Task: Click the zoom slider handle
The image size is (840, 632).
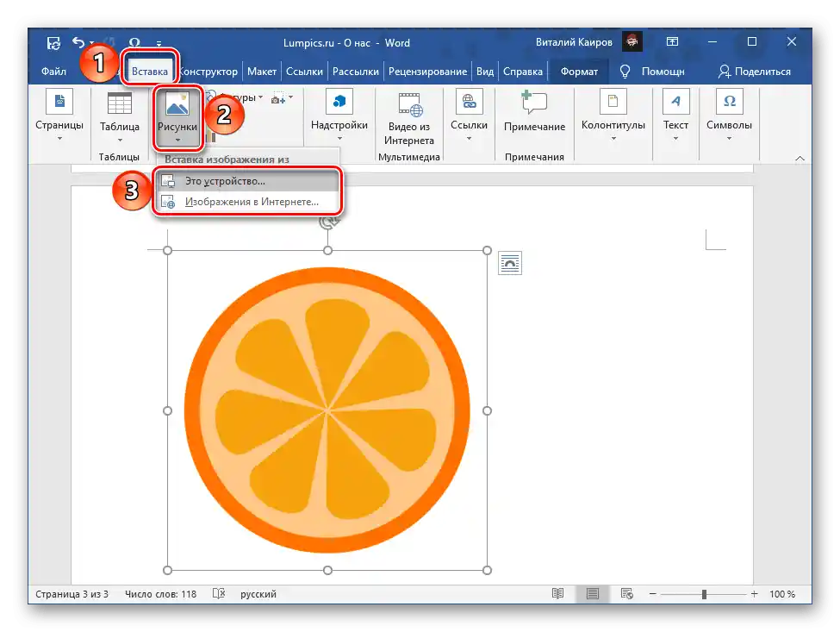Action: pyautogui.click(x=704, y=594)
